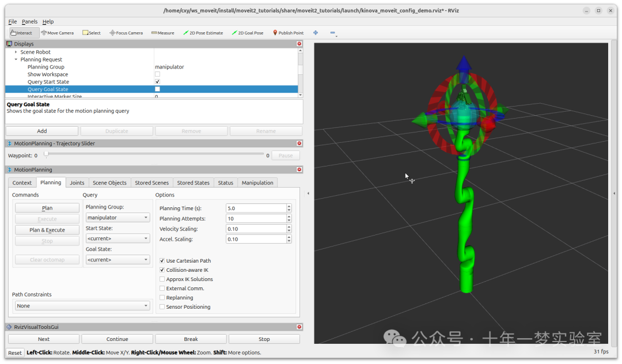
Task: Activate the Move Camera tool
Action: tap(58, 33)
